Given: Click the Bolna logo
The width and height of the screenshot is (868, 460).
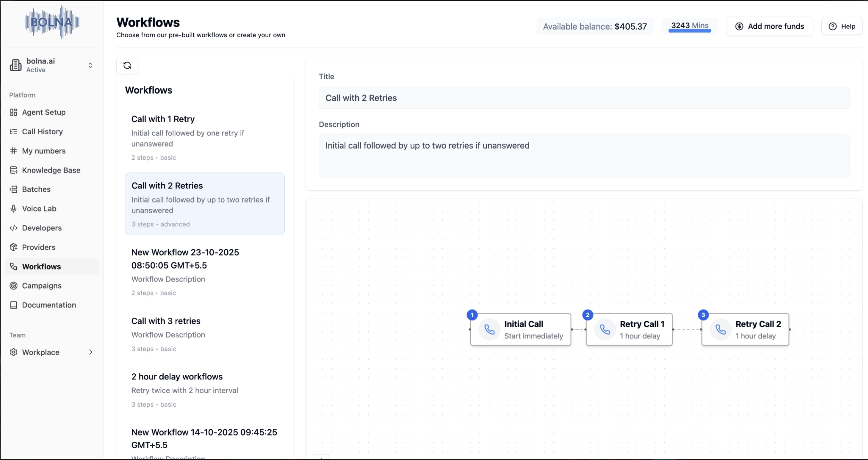Looking at the screenshot, I should pos(52,22).
